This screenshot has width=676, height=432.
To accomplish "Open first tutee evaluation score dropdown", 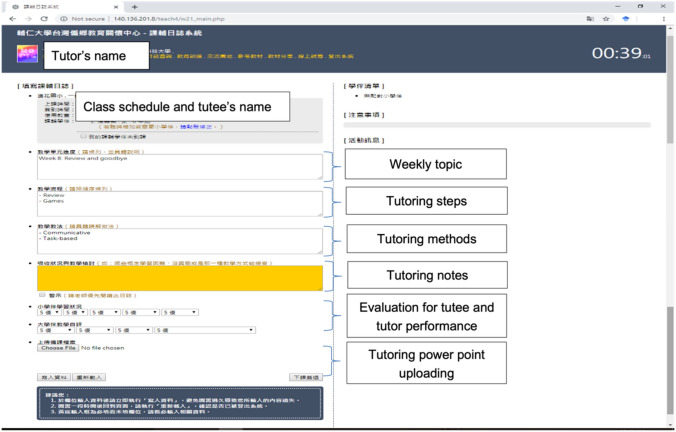I will pos(49,312).
